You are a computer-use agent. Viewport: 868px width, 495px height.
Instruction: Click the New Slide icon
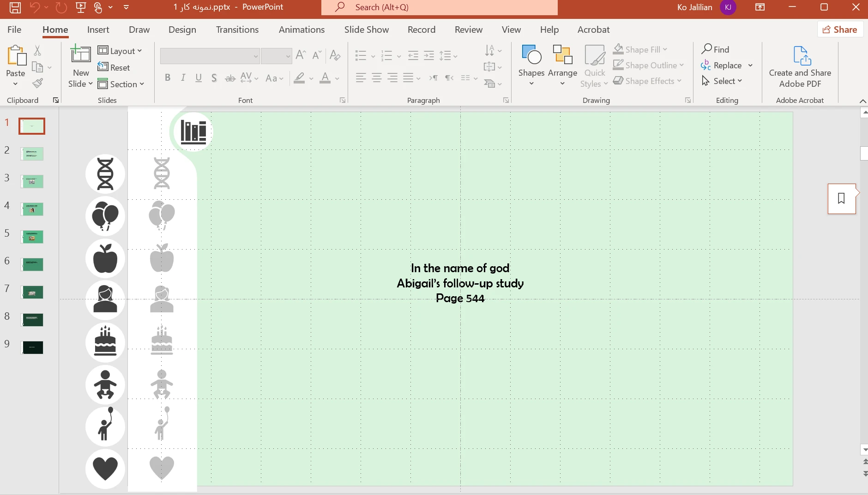coord(80,54)
